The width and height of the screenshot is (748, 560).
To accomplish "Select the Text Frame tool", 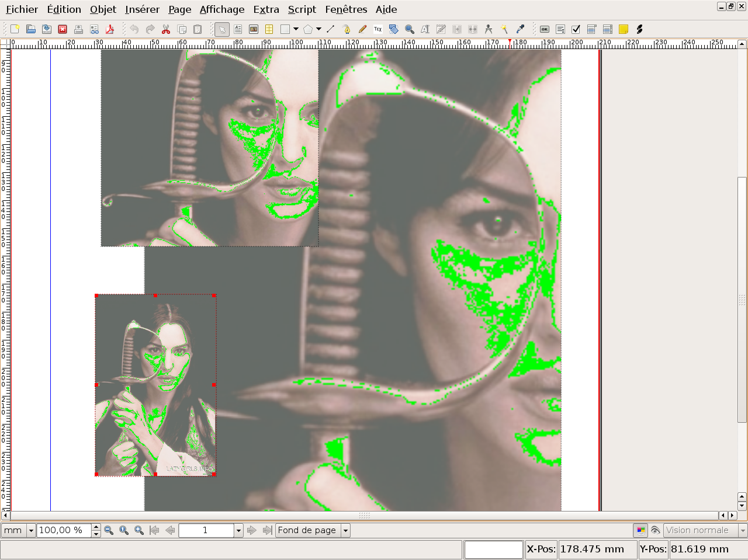I will [238, 29].
